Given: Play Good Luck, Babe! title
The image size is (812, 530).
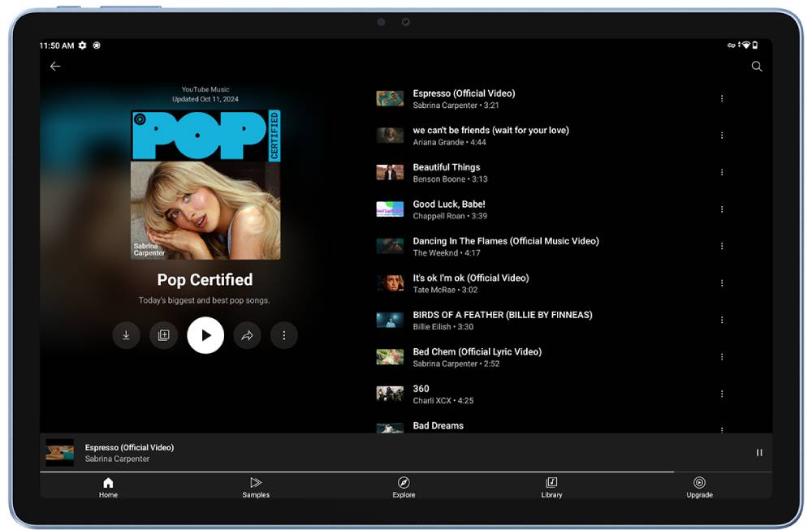Looking at the screenshot, I should pos(449,204).
